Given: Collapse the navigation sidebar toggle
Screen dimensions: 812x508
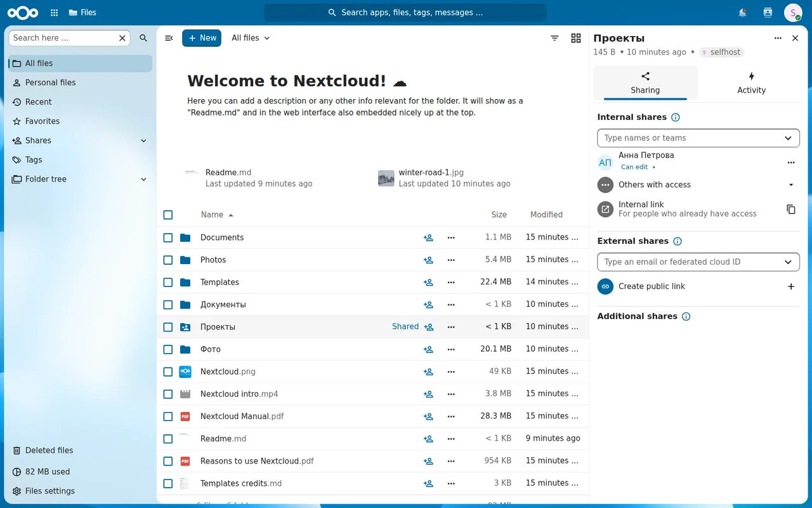Looking at the screenshot, I should coord(169,38).
